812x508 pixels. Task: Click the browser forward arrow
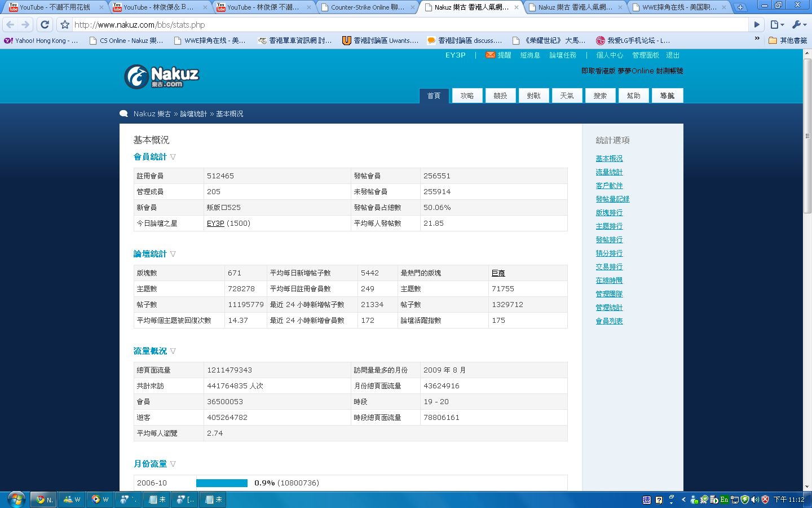click(25, 25)
